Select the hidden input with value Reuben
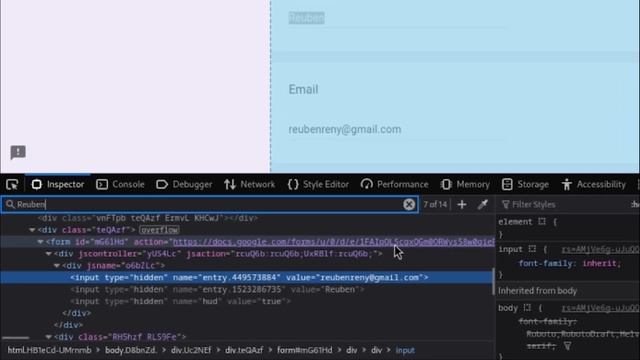The height and width of the screenshot is (360, 640). tap(217, 289)
